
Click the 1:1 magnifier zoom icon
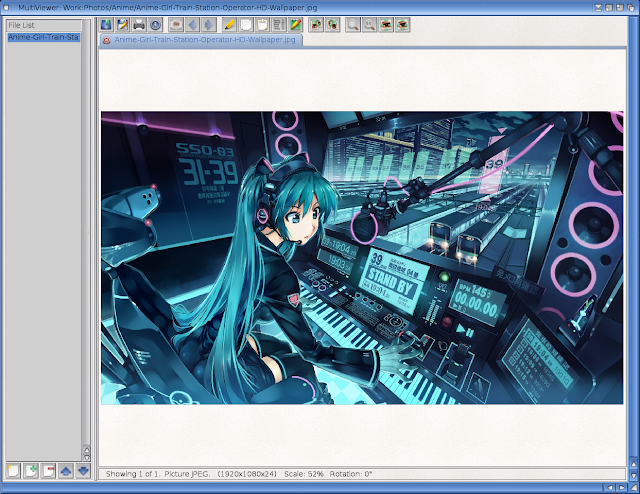coord(370,25)
